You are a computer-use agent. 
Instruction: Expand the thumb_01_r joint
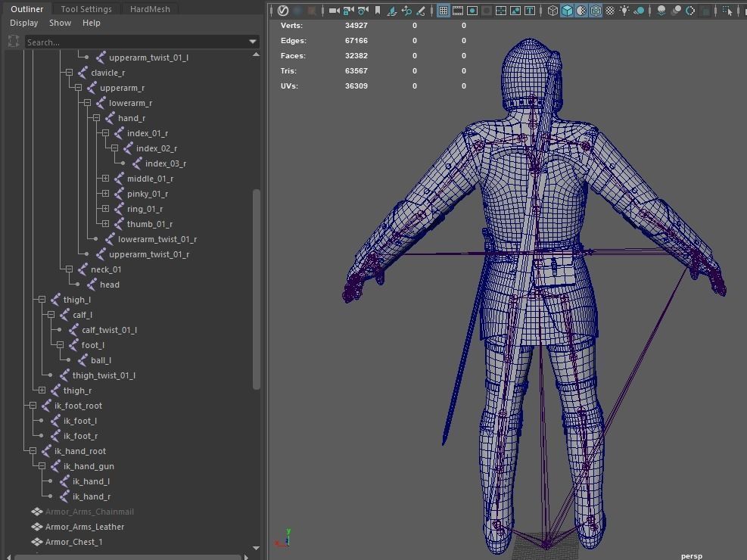coord(105,223)
